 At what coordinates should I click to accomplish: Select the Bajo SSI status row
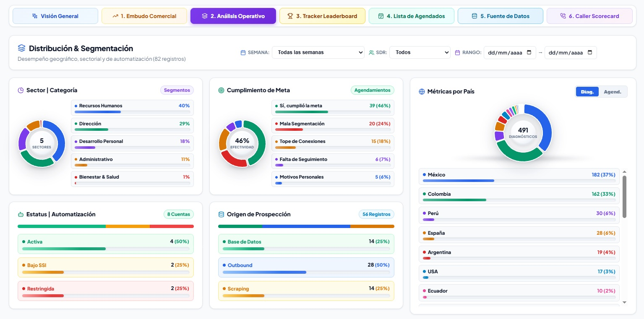(x=106, y=267)
